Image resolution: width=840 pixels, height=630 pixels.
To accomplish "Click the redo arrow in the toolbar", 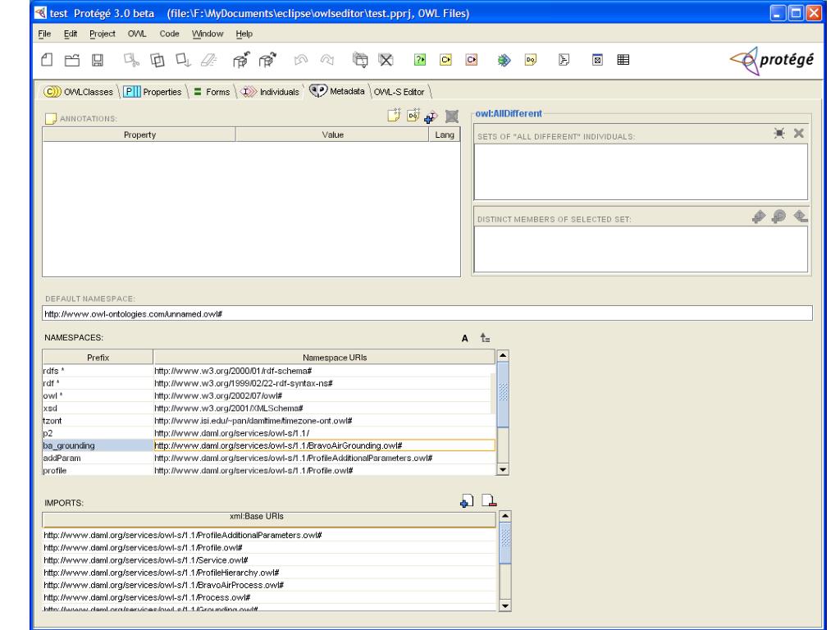I will tap(326, 59).
